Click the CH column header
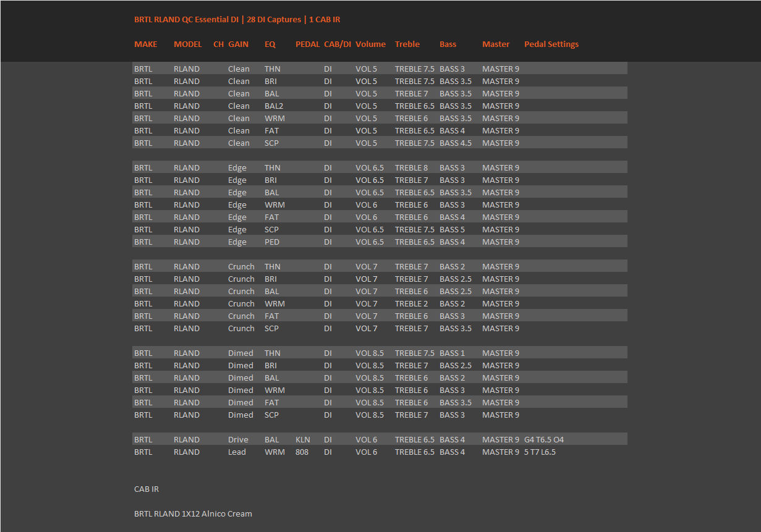Screen dimensions: 761x532 click(x=218, y=44)
